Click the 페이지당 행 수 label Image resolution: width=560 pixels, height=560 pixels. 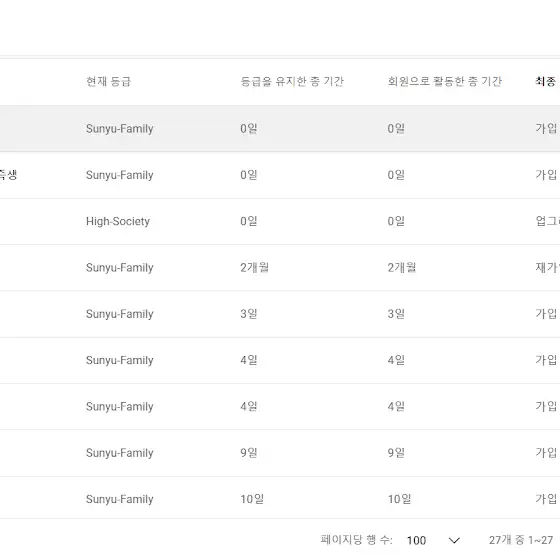pyautogui.click(x=356, y=540)
